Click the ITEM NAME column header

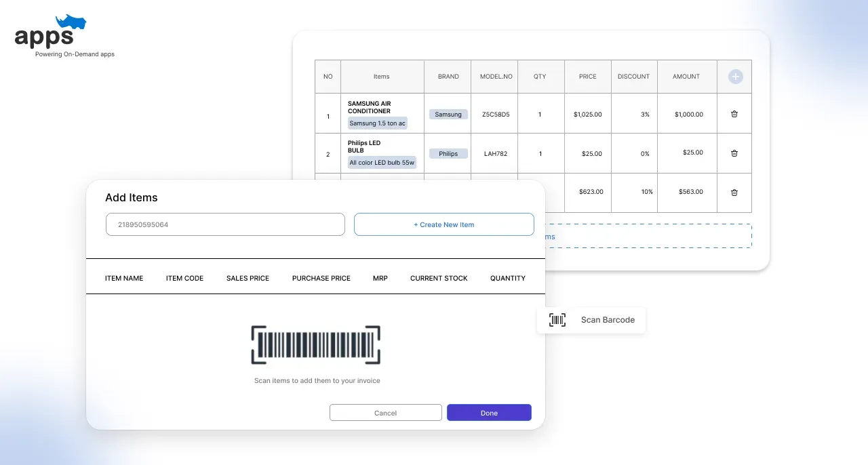124,278
